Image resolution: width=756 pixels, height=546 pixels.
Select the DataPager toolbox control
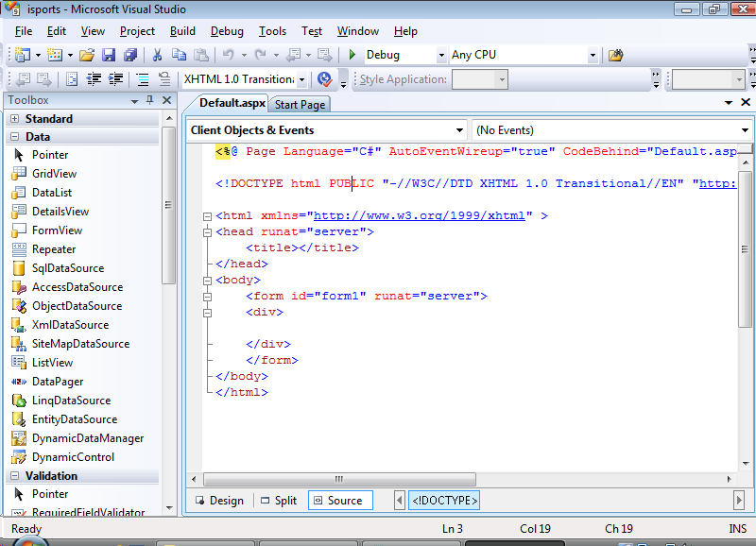click(x=58, y=382)
